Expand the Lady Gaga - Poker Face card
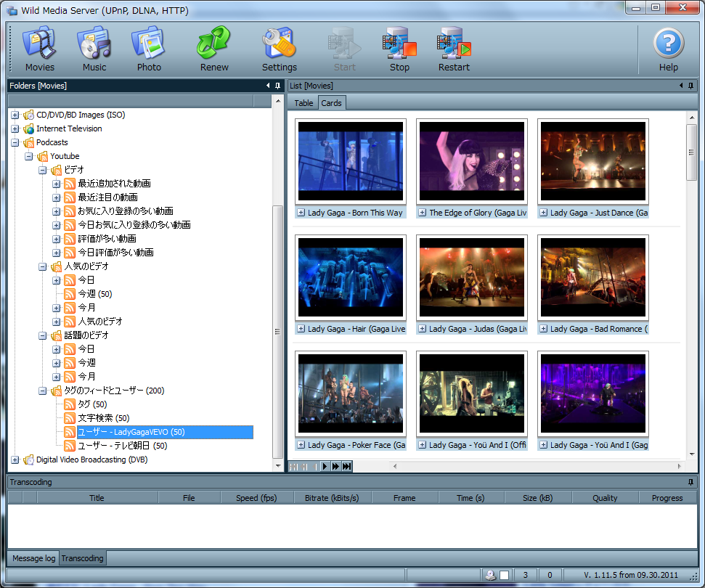 301,444
